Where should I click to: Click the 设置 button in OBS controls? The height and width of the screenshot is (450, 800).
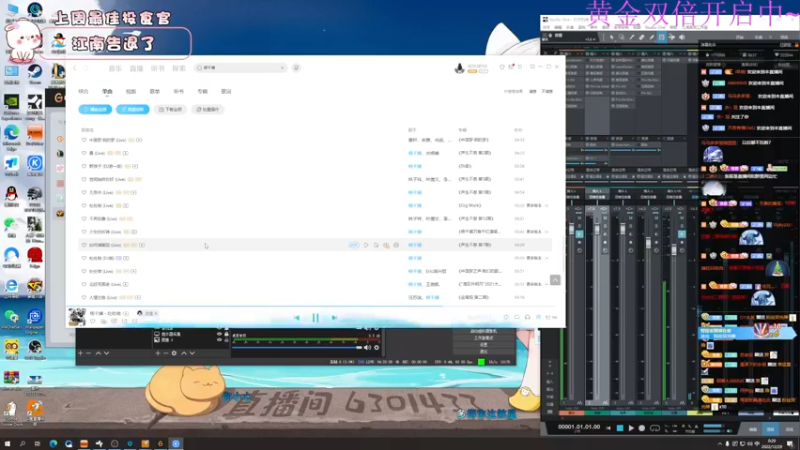coord(484,345)
